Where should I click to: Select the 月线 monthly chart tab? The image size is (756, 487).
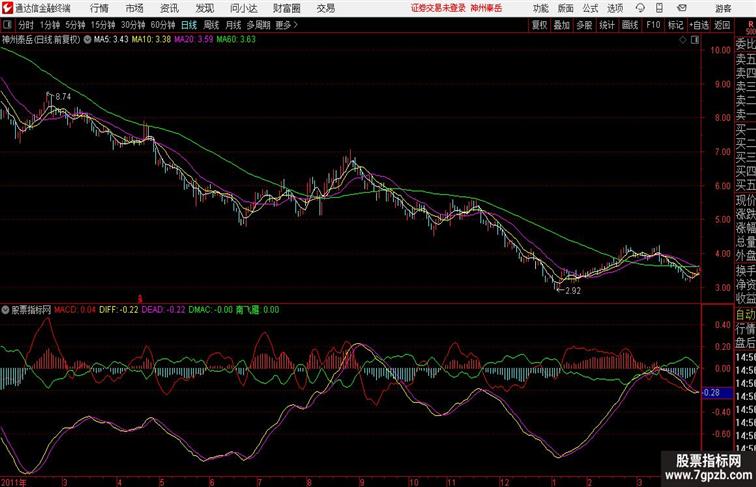click(233, 25)
